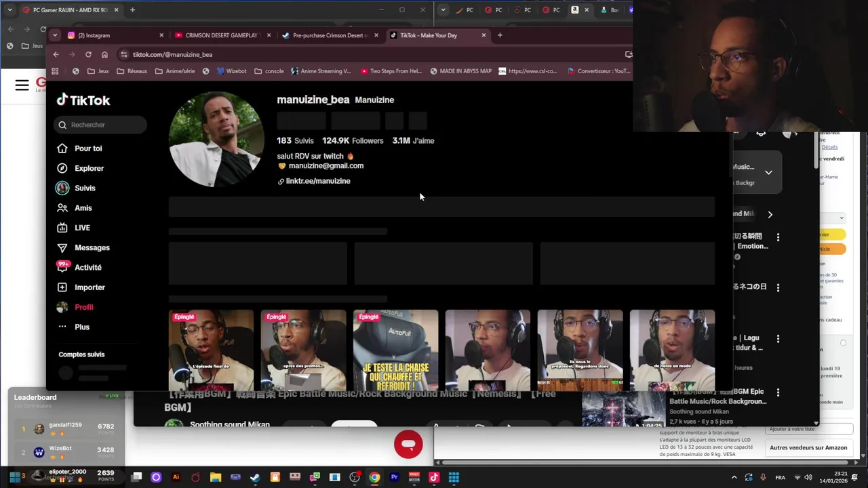Open Steam from the taskbar
868x488 pixels.
click(255, 477)
